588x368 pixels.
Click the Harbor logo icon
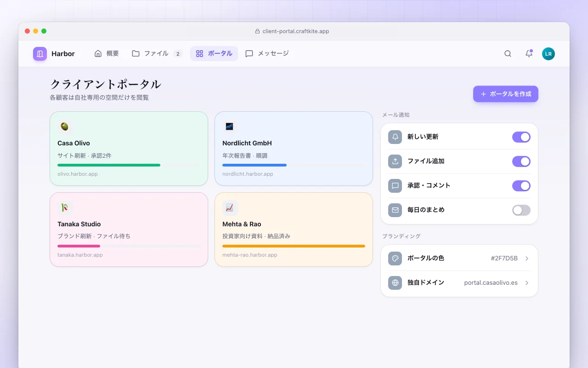[40, 54]
